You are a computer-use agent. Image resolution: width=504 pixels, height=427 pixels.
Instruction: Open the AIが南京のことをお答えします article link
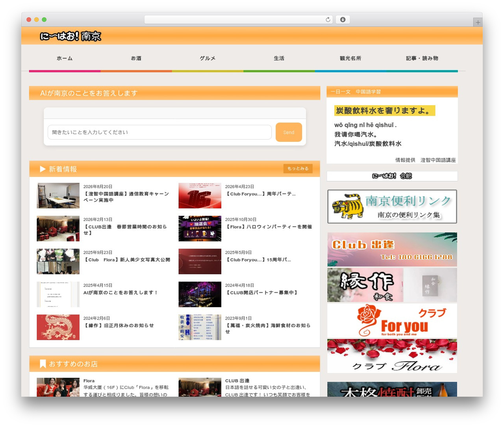pos(120,293)
